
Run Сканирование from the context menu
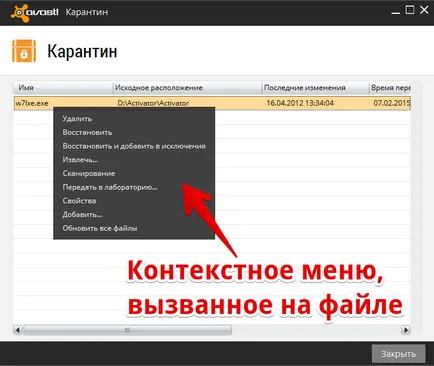pos(89,173)
